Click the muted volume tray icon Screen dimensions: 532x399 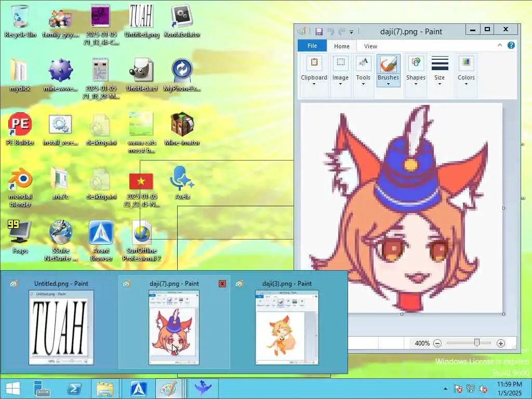483,389
